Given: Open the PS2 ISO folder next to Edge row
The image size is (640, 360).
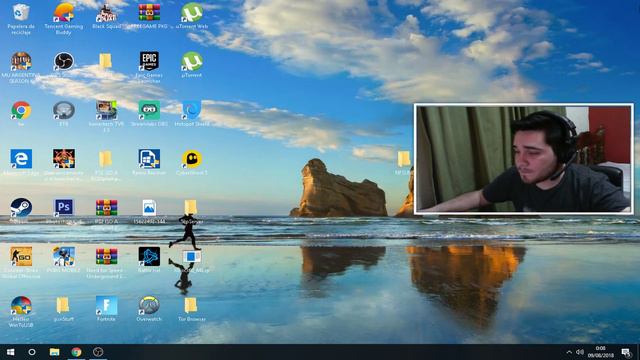Looking at the screenshot, I should [105, 159].
